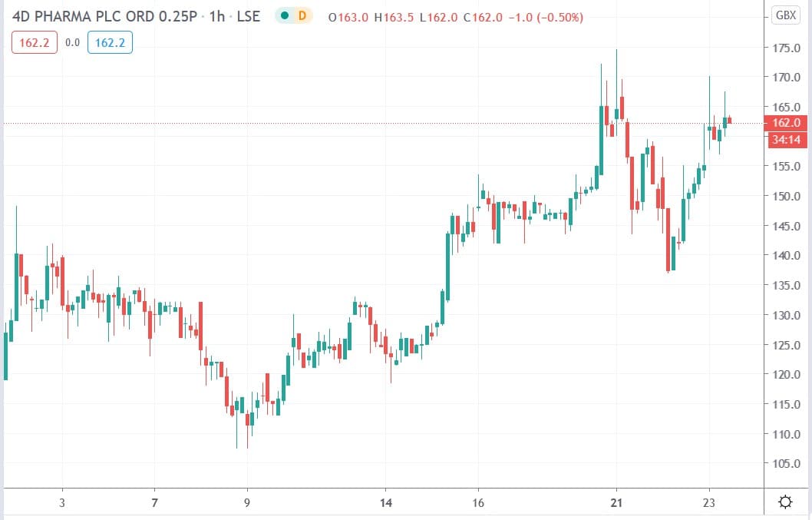Click the 0.0 spread value
812x520 pixels.
72,43
